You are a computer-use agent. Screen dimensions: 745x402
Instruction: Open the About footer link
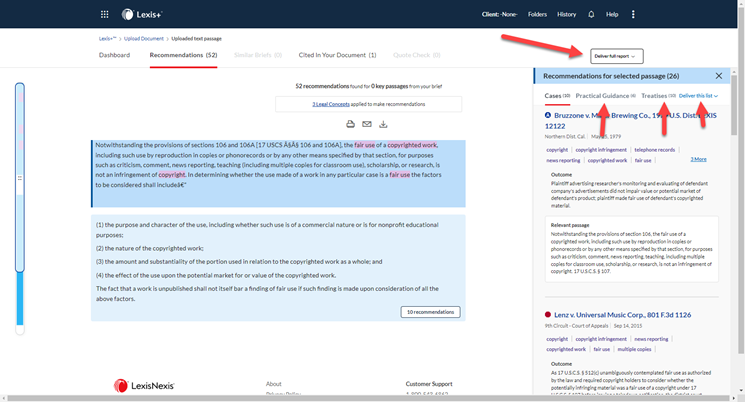click(274, 384)
